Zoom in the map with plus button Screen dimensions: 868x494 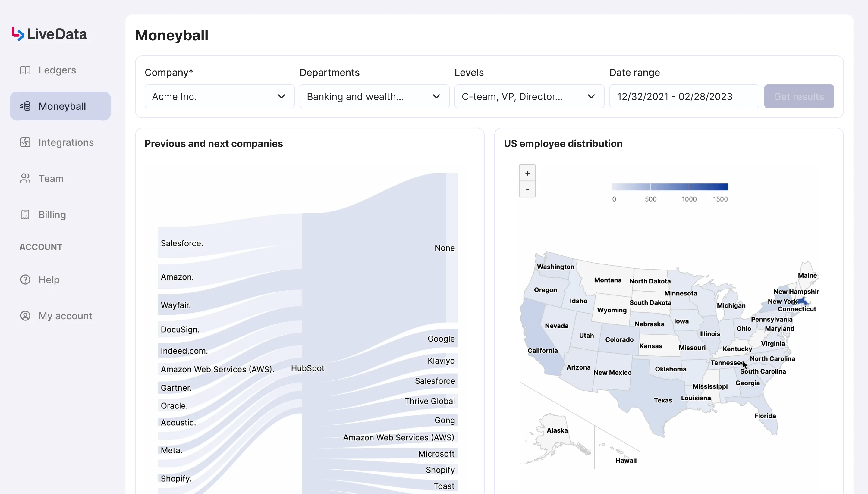point(527,174)
